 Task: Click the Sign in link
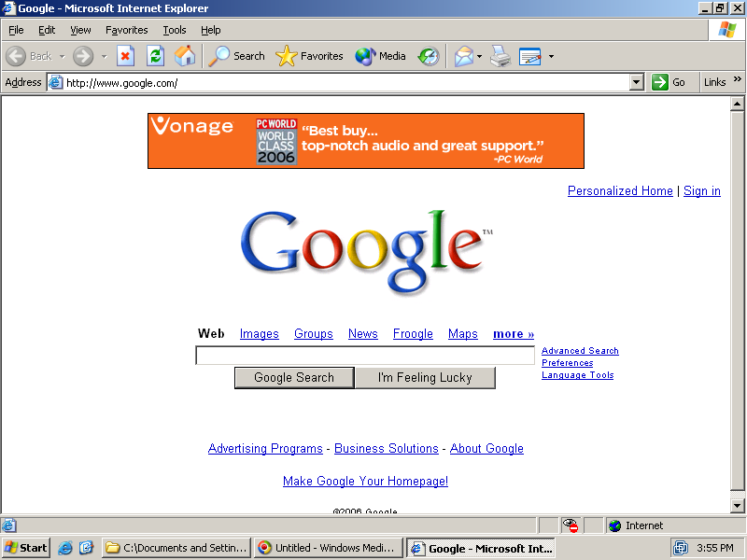click(702, 191)
